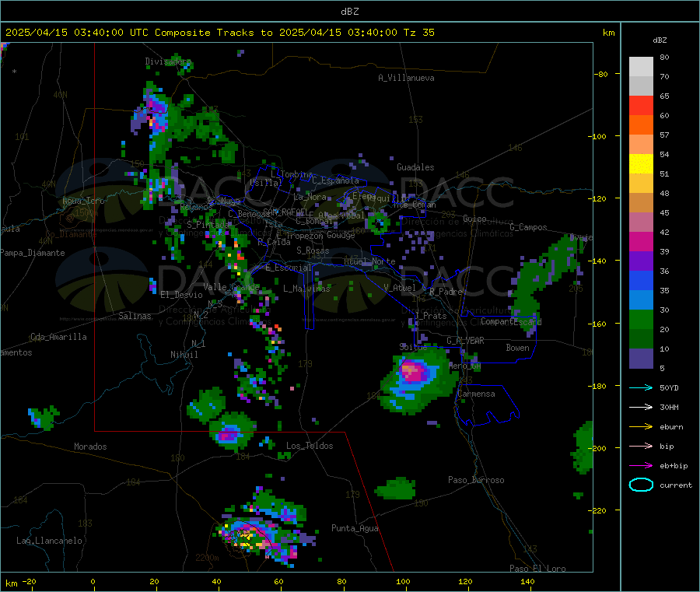Viewport: 700px width, 592px height.
Task: Click the cyan 50YD arrow legend icon
Action: [x=641, y=387]
